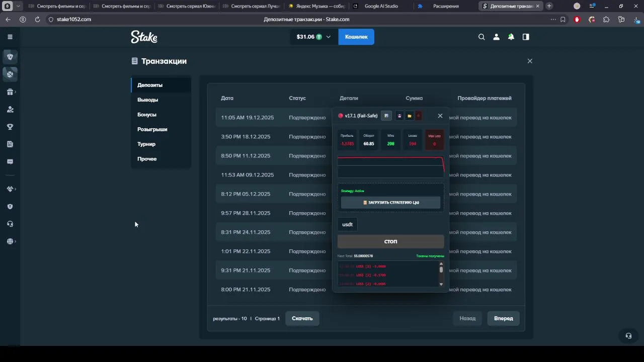This screenshot has height=362, width=644.
Task: Open the VIP Club trophy icon in the sidebar
Action: pyautogui.click(x=10, y=127)
